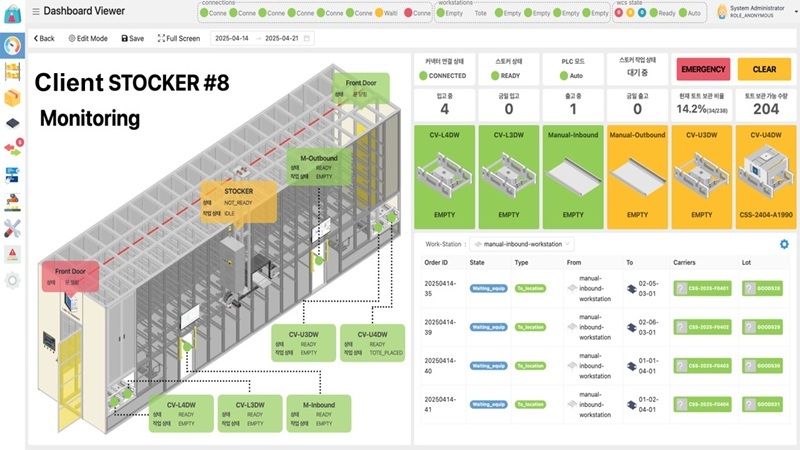Click the Carriers column header

point(684,262)
